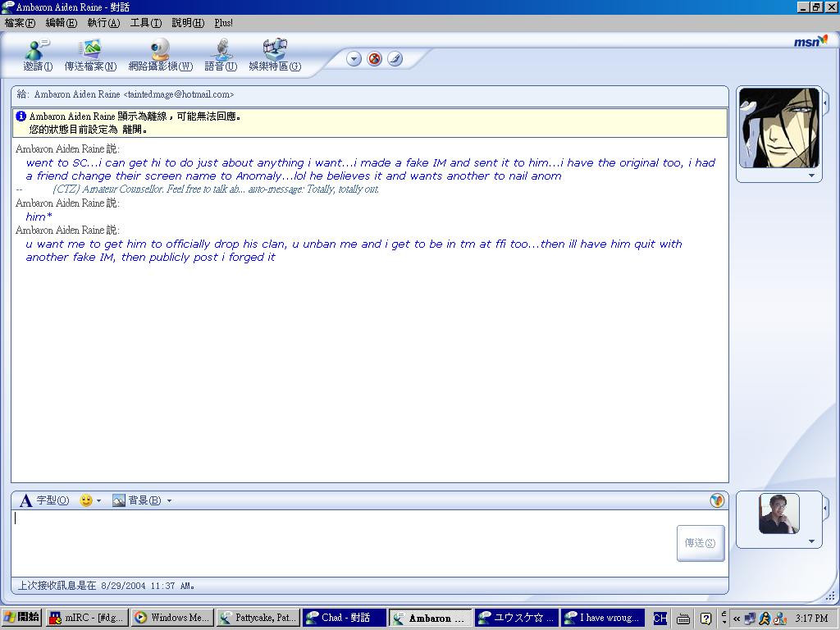Viewport: 840px width, 630px height.
Task: Open dropdown arrow under your own display picture
Action: [811, 541]
